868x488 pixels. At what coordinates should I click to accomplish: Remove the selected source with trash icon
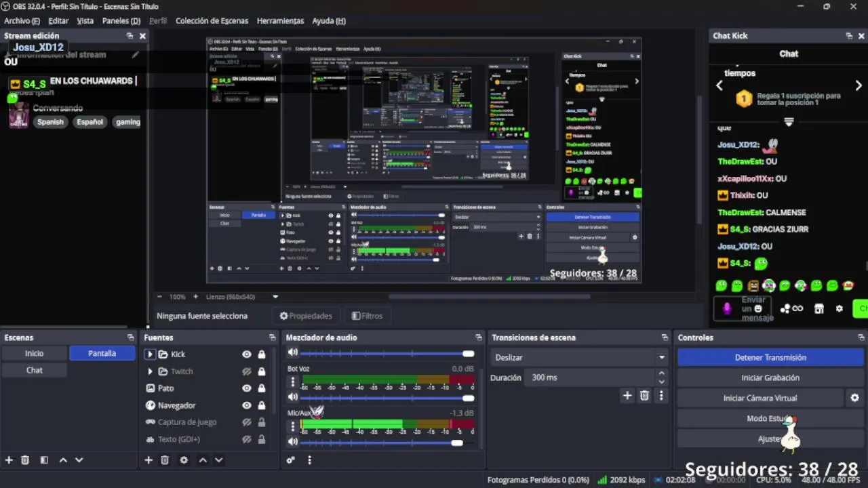pyautogui.click(x=164, y=460)
